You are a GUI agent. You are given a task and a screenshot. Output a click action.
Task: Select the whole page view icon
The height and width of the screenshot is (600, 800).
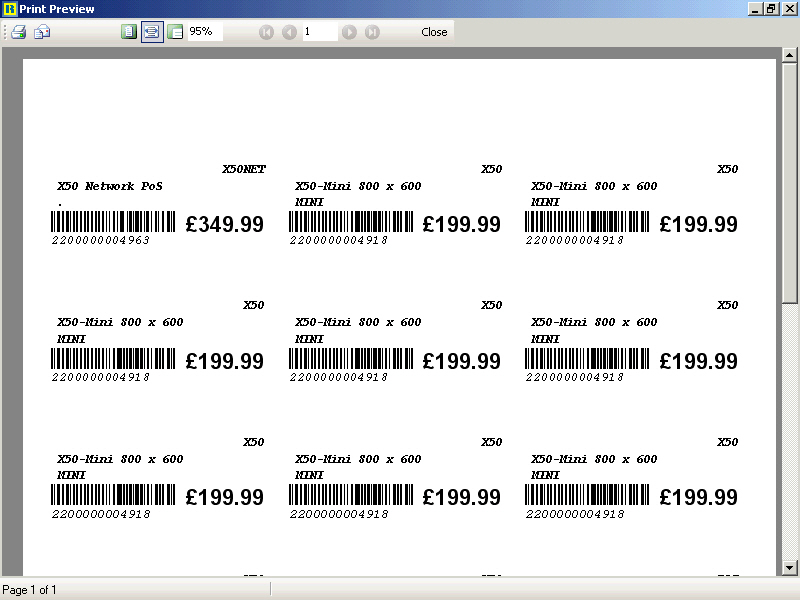[x=128, y=32]
